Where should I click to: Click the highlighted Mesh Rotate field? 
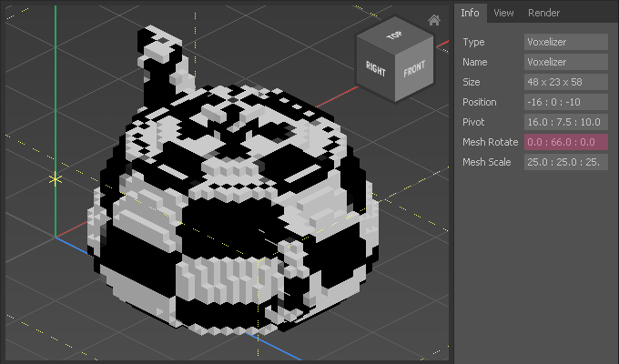[x=566, y=142]
